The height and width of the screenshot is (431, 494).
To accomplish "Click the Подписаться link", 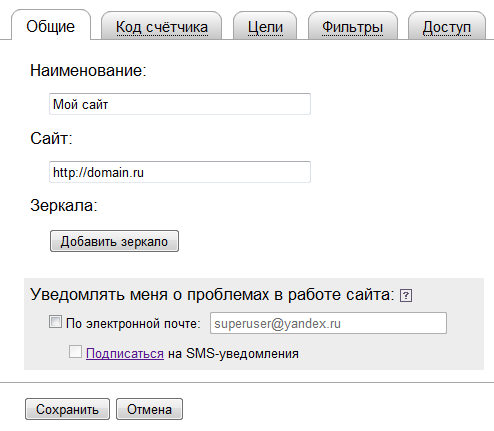I will point(125,354).
